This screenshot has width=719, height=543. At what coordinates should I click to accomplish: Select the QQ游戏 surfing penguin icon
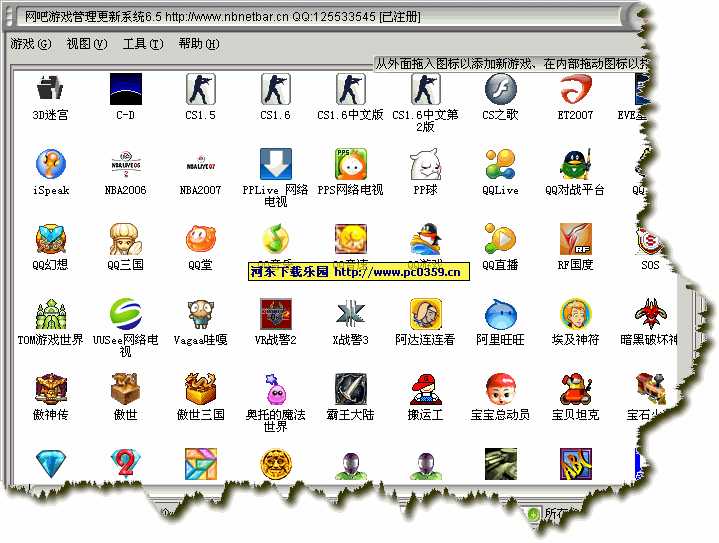coord(426,238)
